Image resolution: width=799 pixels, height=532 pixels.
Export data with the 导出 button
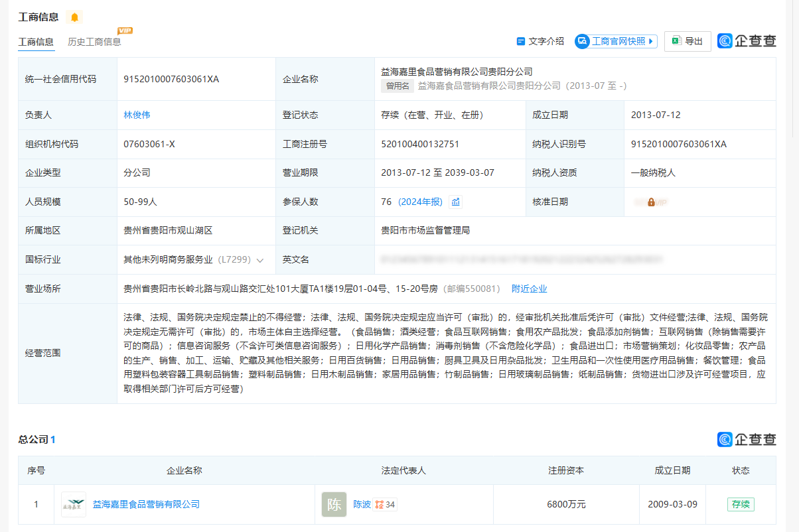coord(688,41)
